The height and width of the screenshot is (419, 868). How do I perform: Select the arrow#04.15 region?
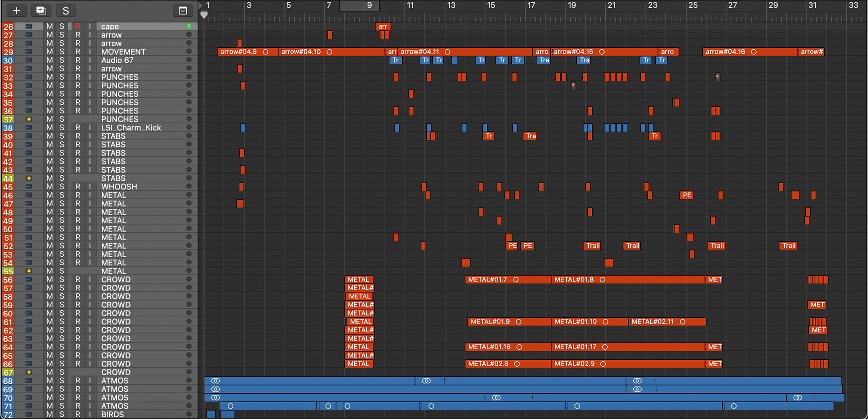pyautogui.click(x=604, y=52)
